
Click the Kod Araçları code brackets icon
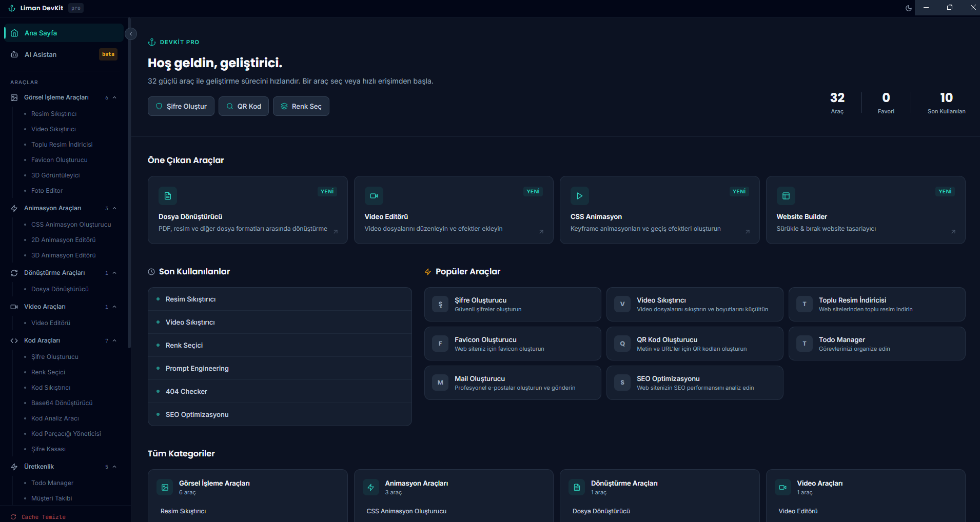pos(13,340)
